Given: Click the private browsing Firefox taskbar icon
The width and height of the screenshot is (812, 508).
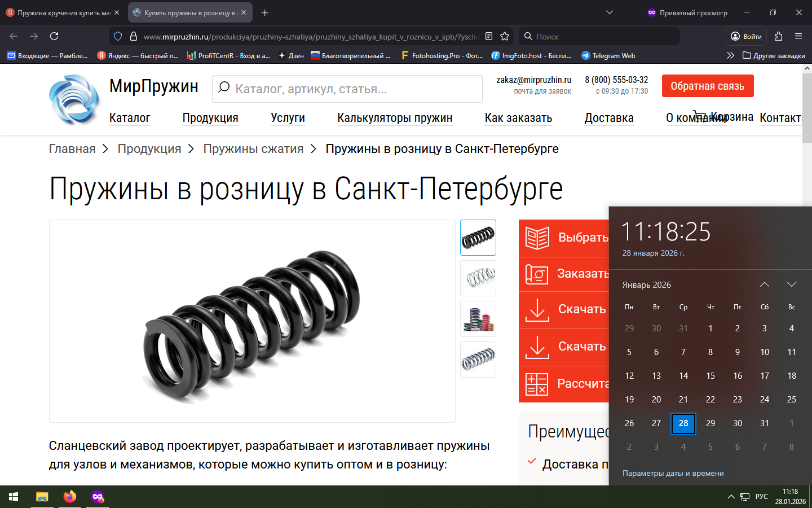Looking at the screenshot, I should (x=98, y=497).
